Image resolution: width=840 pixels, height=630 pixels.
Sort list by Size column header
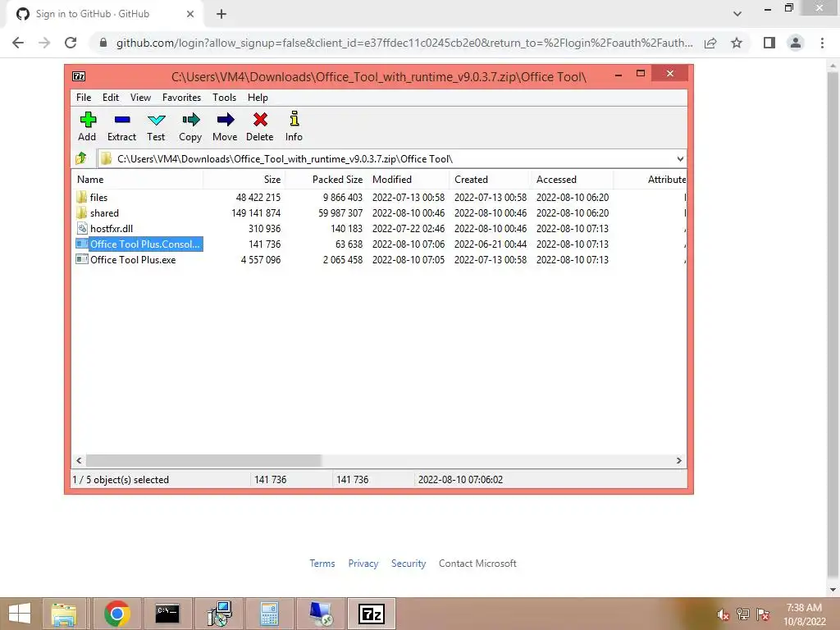click(x=244, y=180)
